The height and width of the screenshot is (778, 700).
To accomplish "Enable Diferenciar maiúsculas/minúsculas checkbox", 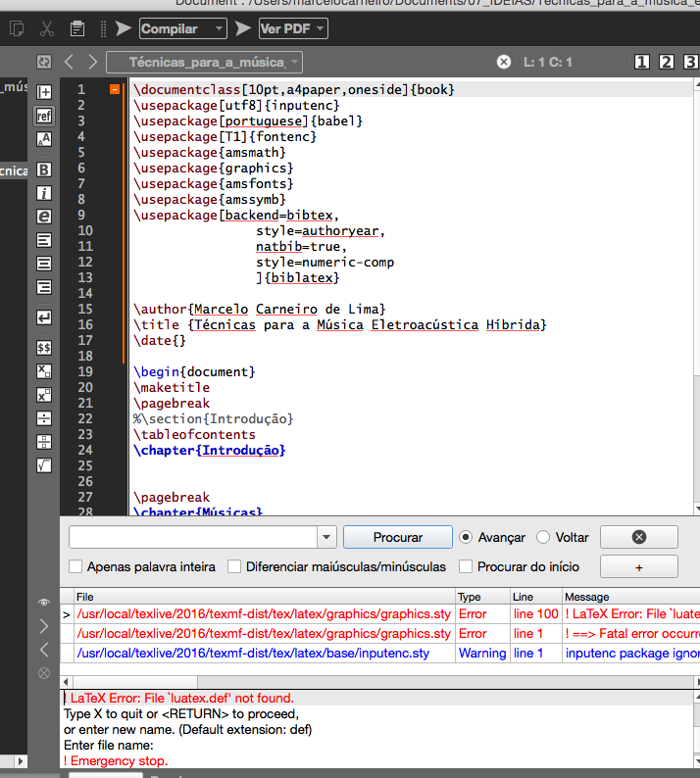I will [234, 566].
